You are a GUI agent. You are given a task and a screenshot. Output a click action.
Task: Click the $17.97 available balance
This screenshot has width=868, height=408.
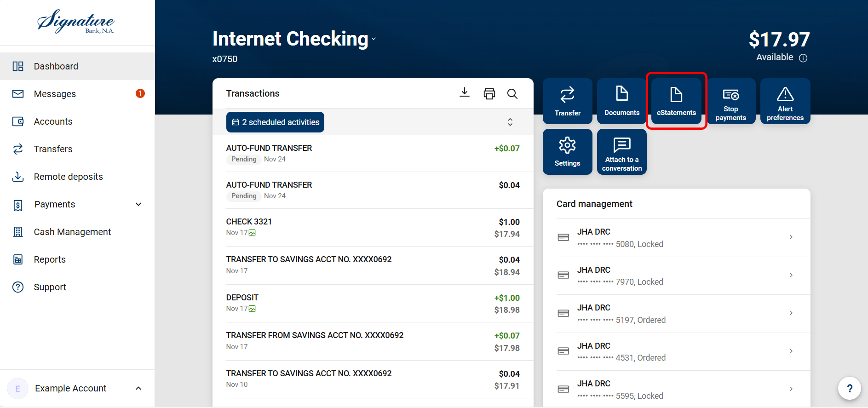[x=779, y=40]
